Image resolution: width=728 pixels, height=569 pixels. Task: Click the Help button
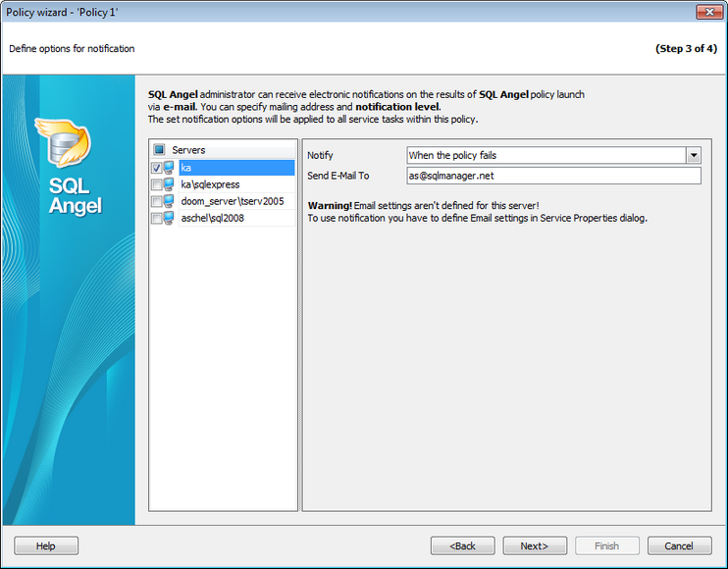coord(46,545)
